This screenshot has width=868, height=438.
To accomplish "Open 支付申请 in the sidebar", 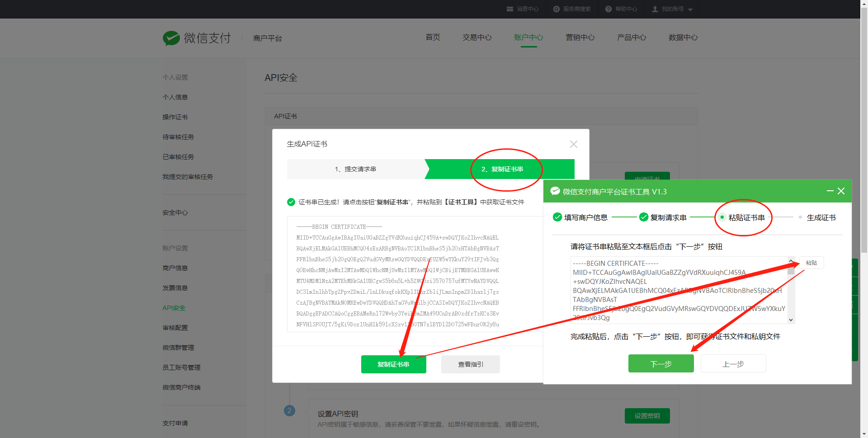I will click(175, 423).
